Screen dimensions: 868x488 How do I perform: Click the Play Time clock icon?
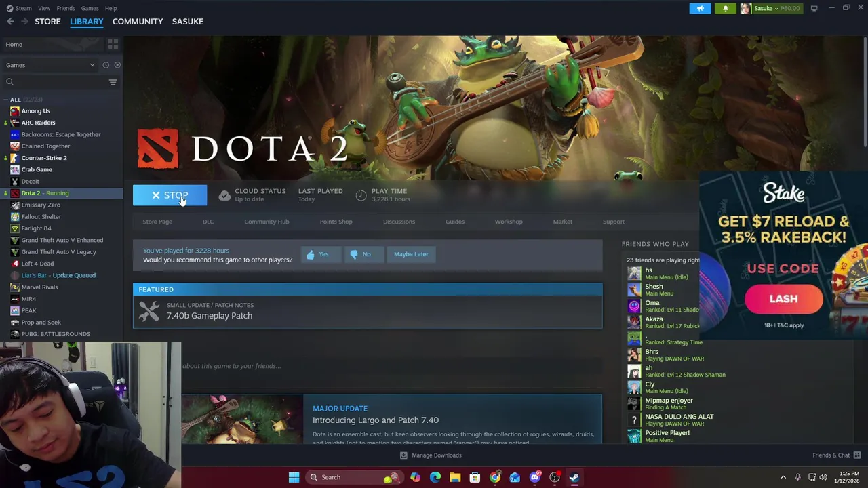tap(361, 195)
